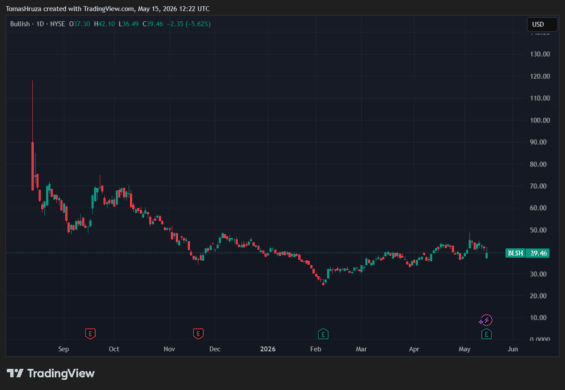
Task: Click the 130.00 price axis label
Action: click(x=540, y=54)
